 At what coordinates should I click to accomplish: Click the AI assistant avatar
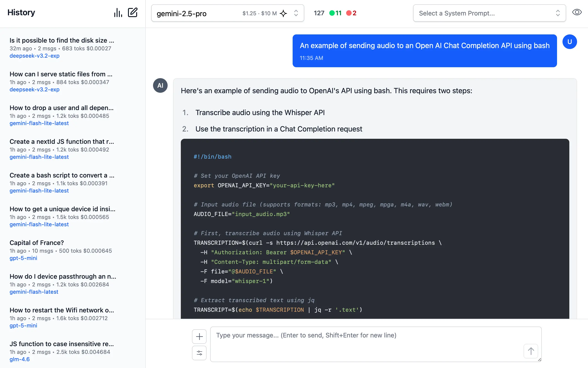pos(160,85)
